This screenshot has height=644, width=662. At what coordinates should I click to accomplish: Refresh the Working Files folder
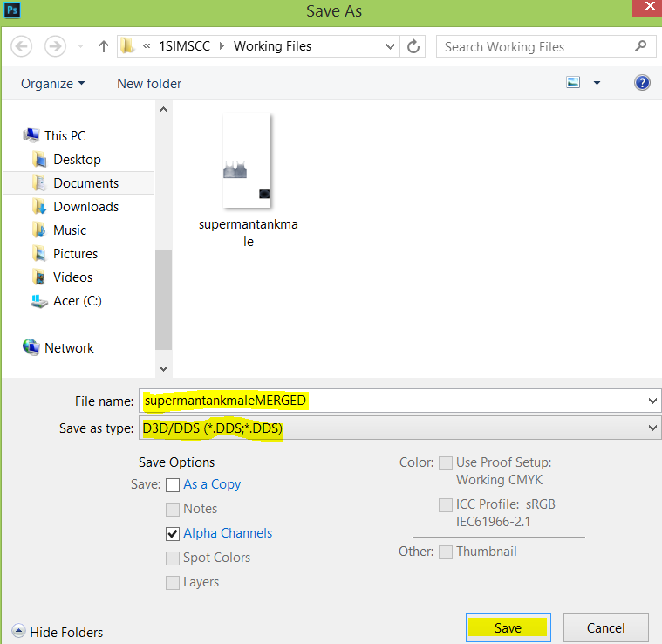[x=413, y=46]
